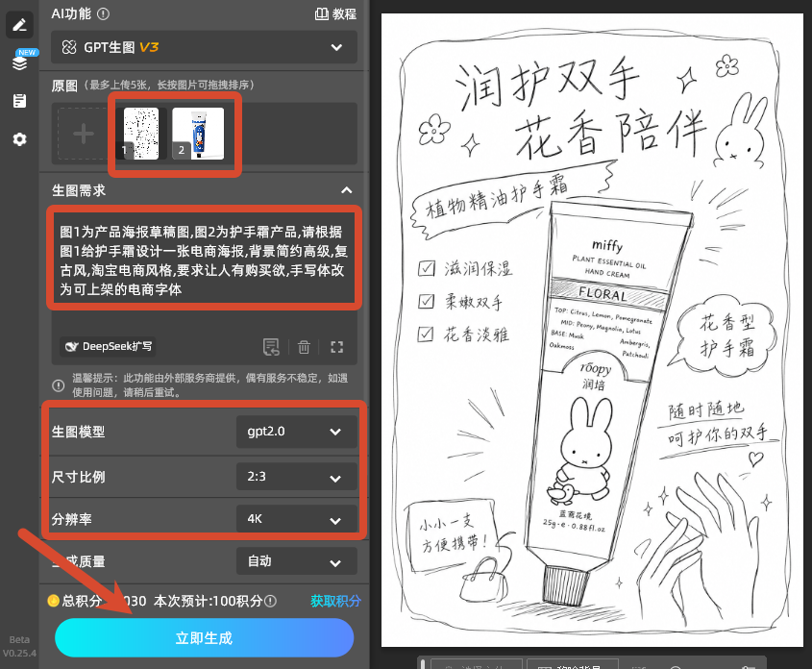This screenshot has height=669, width=812.
Task: Click the DeepSeek扩写 button
Action: (109, 346)
